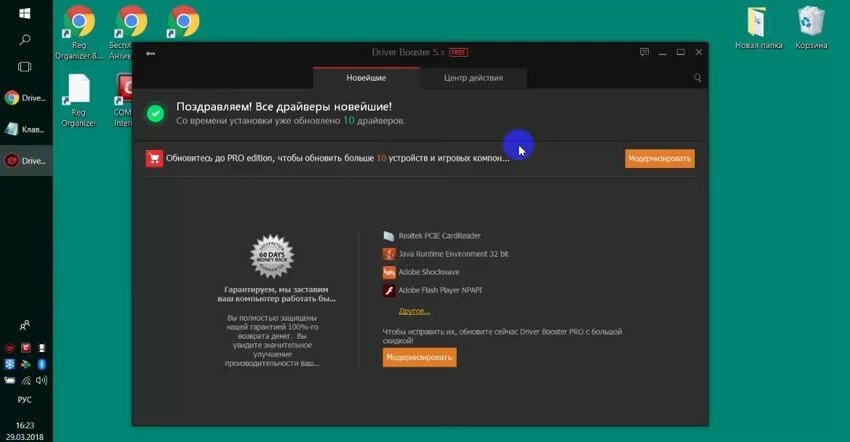
Task: Click the РУС language indicator
Action: coord(25,400)
